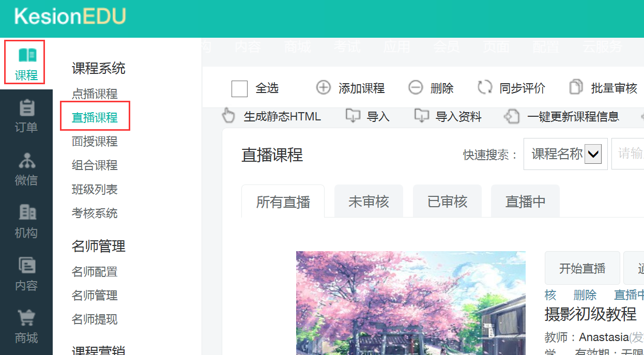Select the 直播中 tab
This screenshot has width=644, height=355.
[x=525, y=202]
